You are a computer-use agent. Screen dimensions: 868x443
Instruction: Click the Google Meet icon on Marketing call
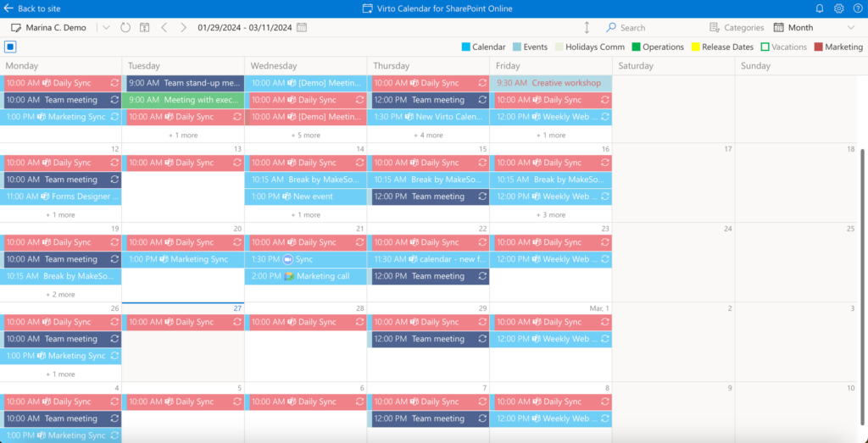click(289, 276)
